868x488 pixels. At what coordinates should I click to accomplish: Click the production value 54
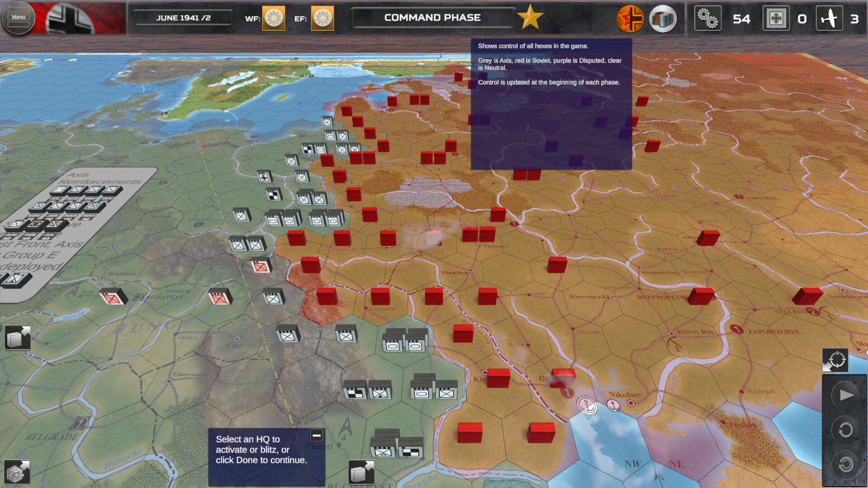pyautogui.click(x=741, y=19)
